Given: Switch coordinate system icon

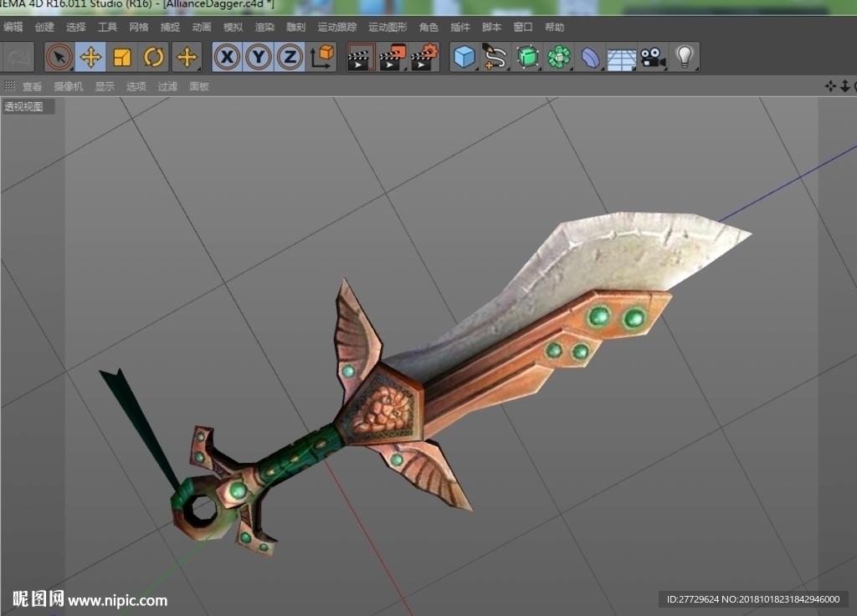Looking at the screenshot, I should tap(322, 57).
